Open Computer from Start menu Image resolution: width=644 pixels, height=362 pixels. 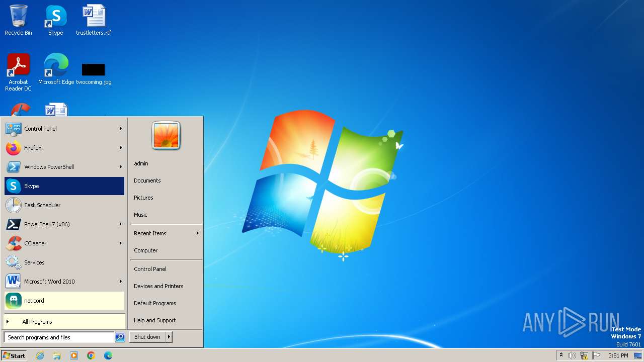[166, 250]
